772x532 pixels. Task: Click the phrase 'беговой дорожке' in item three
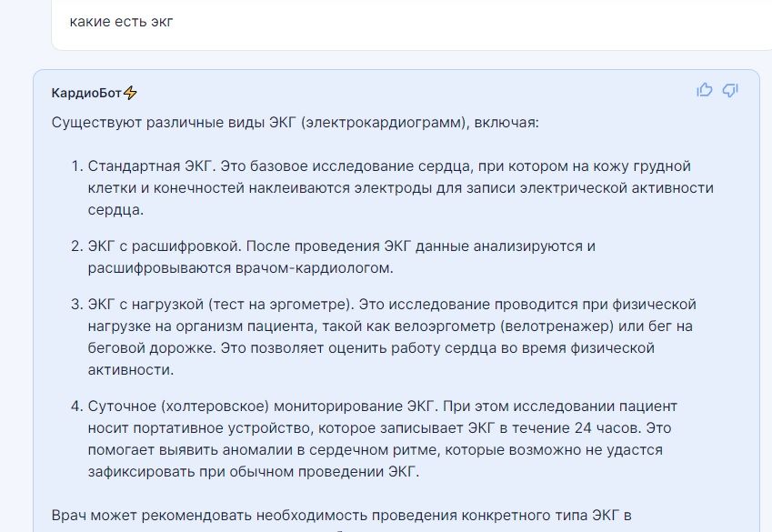pyautogui.click(x=152, y=347)
